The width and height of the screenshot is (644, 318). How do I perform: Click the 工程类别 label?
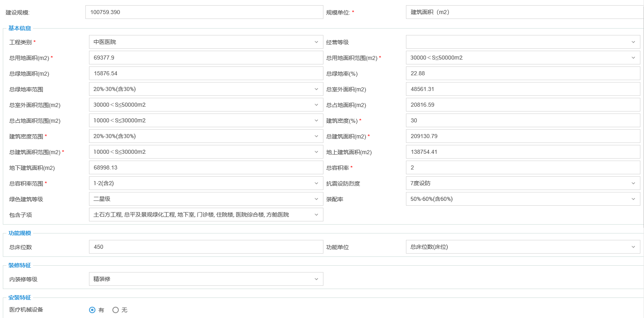tap(21, 42)
